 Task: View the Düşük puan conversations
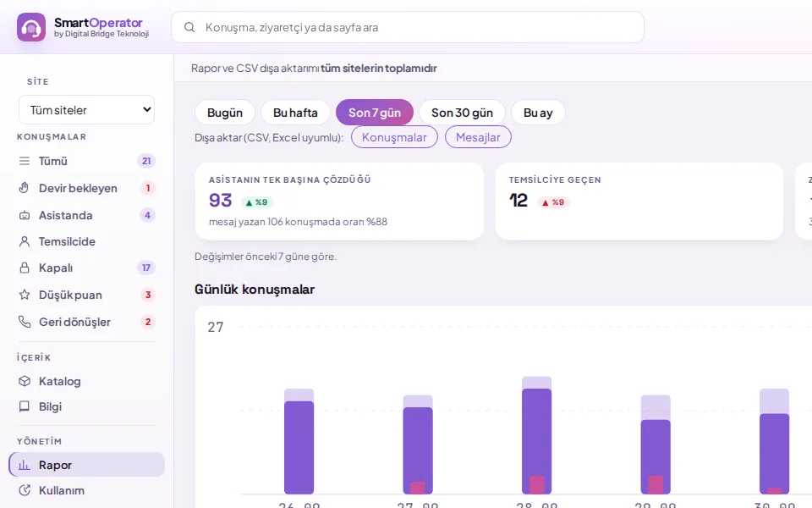(86, 295)
